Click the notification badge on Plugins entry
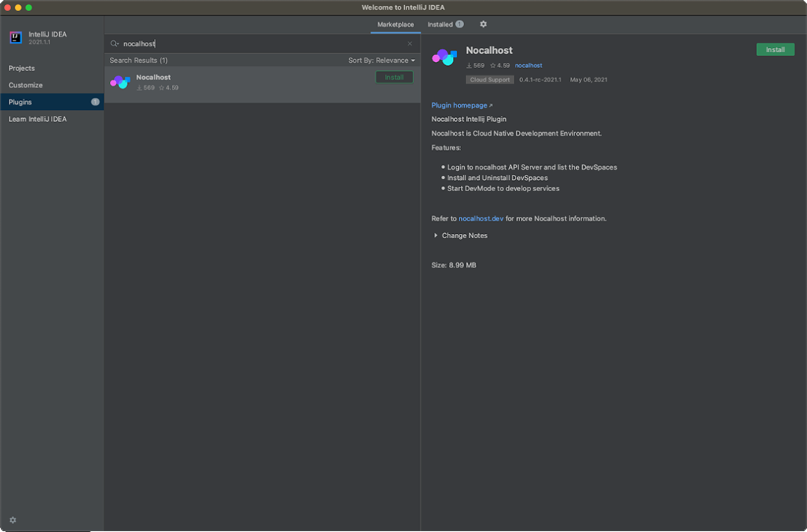 pyautogui.click(x=96, y=102)
